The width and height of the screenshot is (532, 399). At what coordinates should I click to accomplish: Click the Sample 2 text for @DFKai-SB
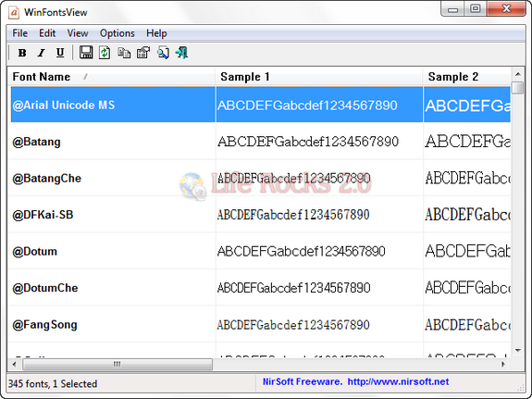point(467,215)
